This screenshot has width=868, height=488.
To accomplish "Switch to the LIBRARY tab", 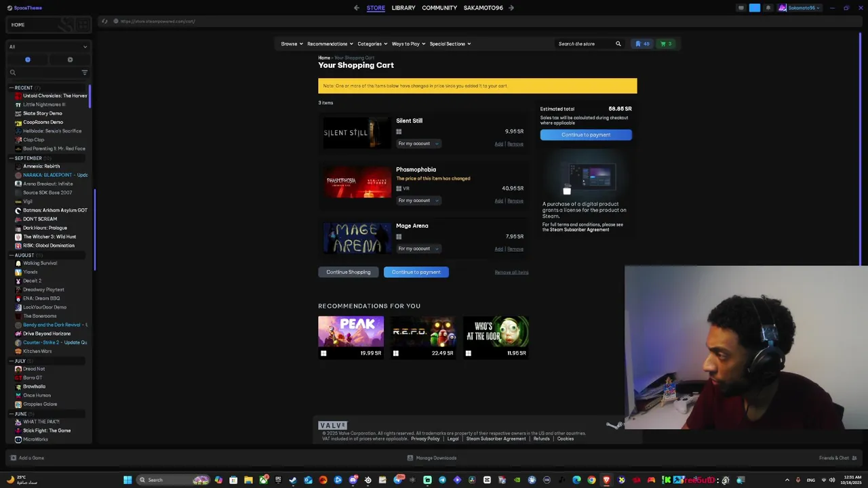I will point(403,8).
